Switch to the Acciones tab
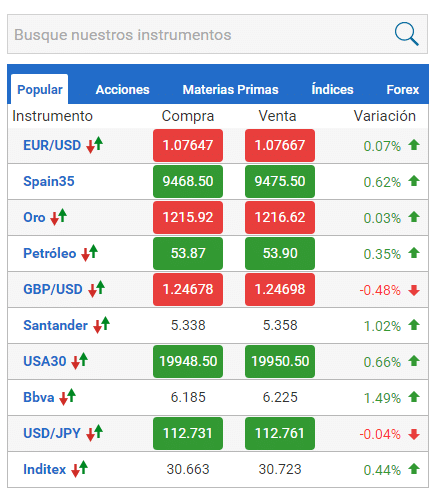Screen dimensions: 436x493 tap(122, 90)
